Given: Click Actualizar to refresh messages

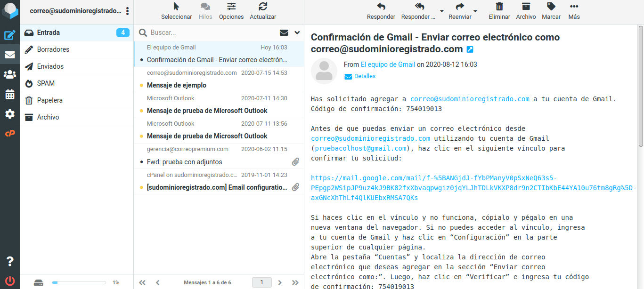Looking at the screenshot, I should (x=263, y=11).
